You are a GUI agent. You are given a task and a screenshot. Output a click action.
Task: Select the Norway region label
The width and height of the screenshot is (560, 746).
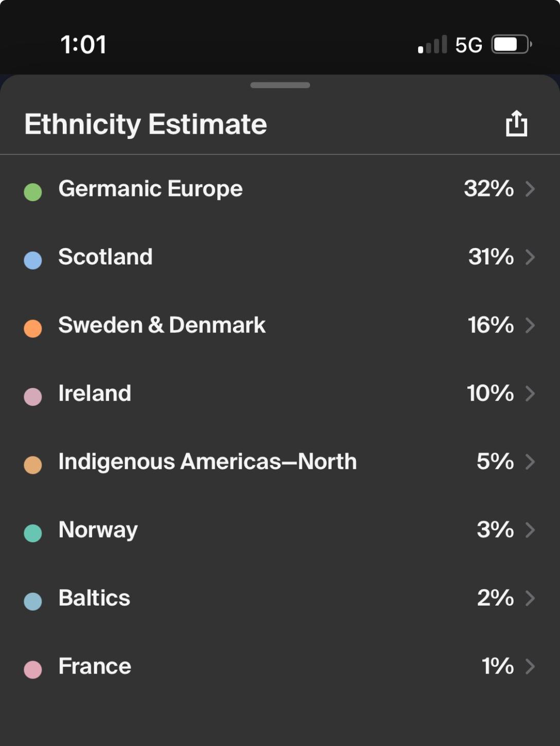click(98, 530)
